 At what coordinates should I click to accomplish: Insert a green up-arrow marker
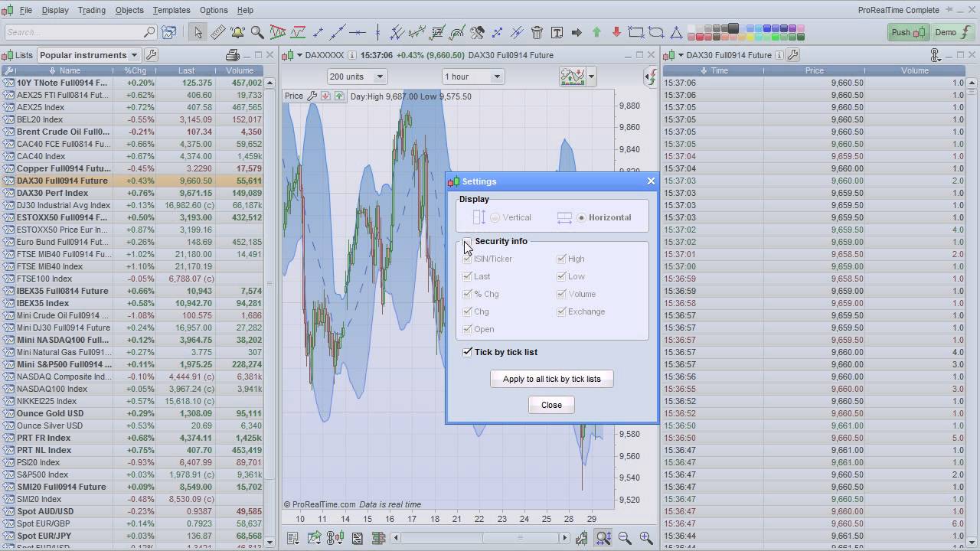pyautogui.click(x=596, y=32)
